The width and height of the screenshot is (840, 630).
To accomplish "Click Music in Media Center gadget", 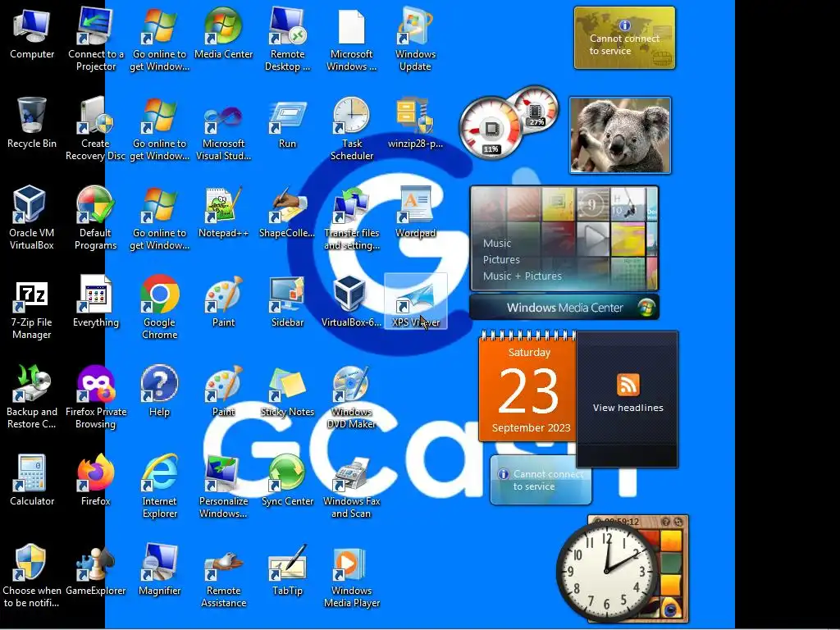I will pyautogui.click(x=496, y=243).
